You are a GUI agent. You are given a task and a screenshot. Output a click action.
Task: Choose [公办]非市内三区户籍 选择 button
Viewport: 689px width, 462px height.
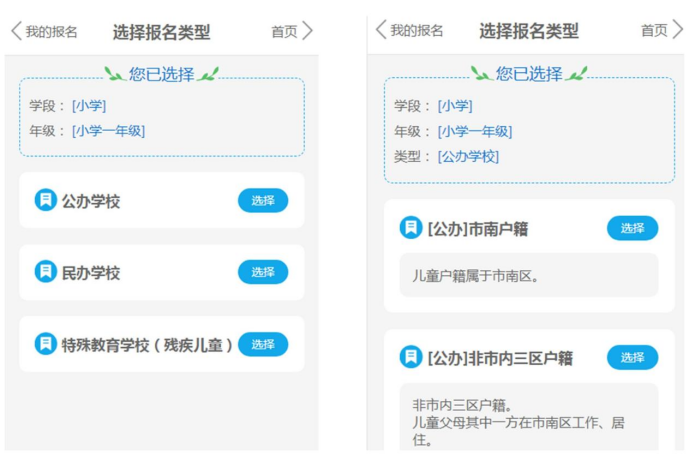pyautogui.click(x=632, y=357)
